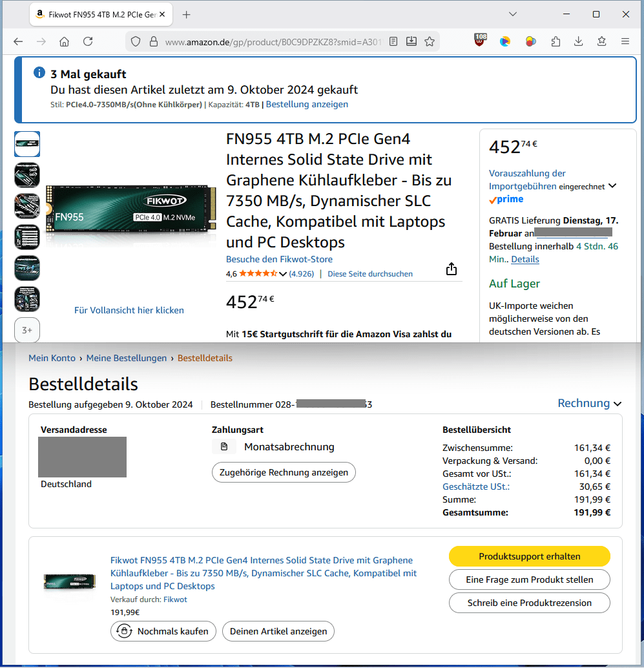Open 'Bestellung anzeigen' link

coord(307,105)
